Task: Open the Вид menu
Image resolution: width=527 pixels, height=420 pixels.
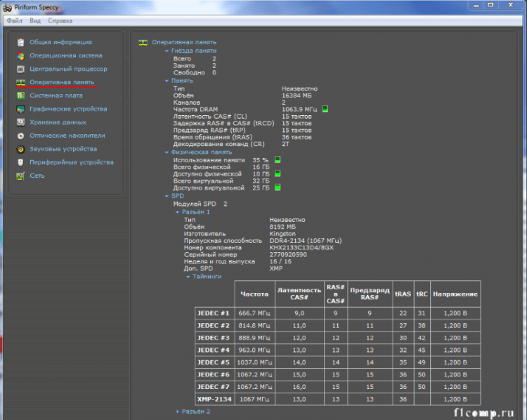Action: click(35, 21)
